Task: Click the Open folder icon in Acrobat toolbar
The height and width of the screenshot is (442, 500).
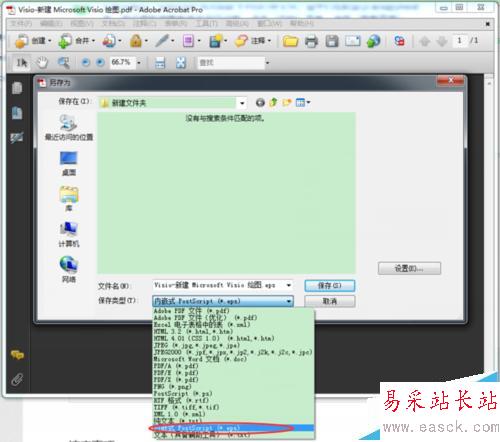Action: tap(291, 41)
